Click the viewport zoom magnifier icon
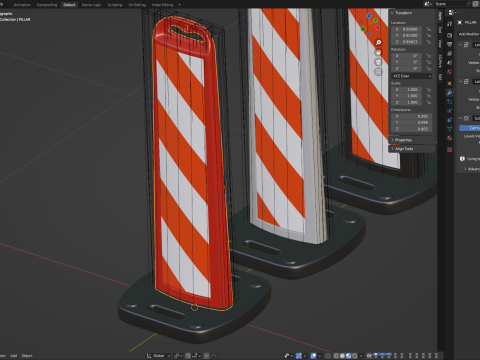The height and width of the screenshot is (360, 480). [x=378, y=43]
